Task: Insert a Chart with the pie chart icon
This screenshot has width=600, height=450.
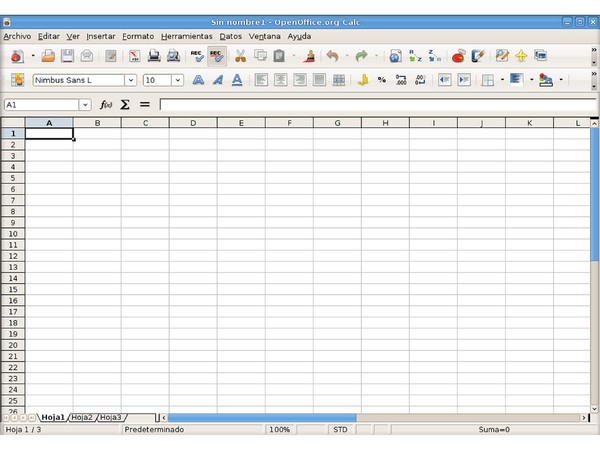Action: pos(458,56)
